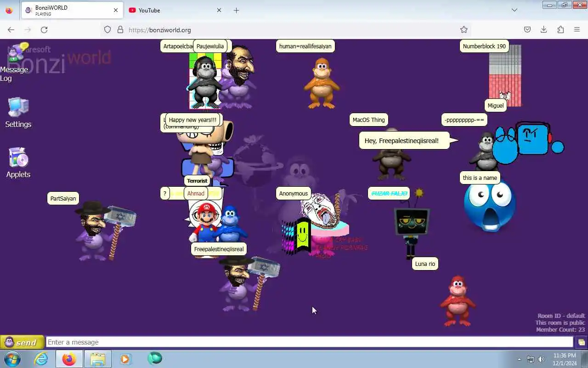Click the 'Happy new years!!!' speech bubble
The width and height of the screenshot is (588, 368).
(192, 120)
